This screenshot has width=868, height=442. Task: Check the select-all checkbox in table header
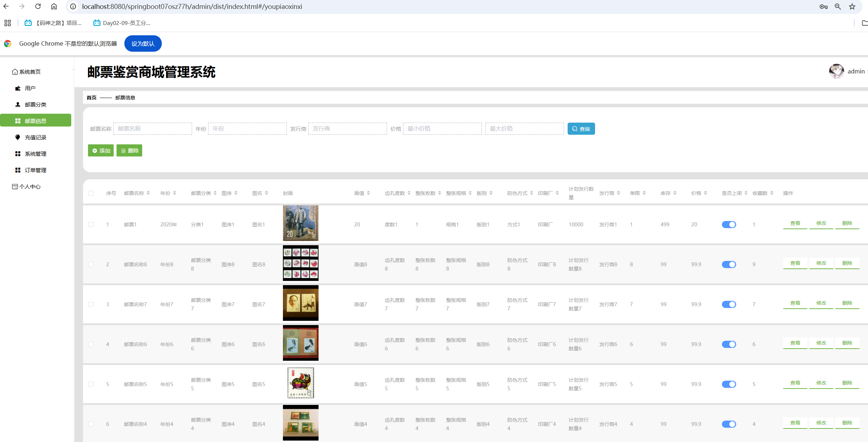click(x=91, y=193)
